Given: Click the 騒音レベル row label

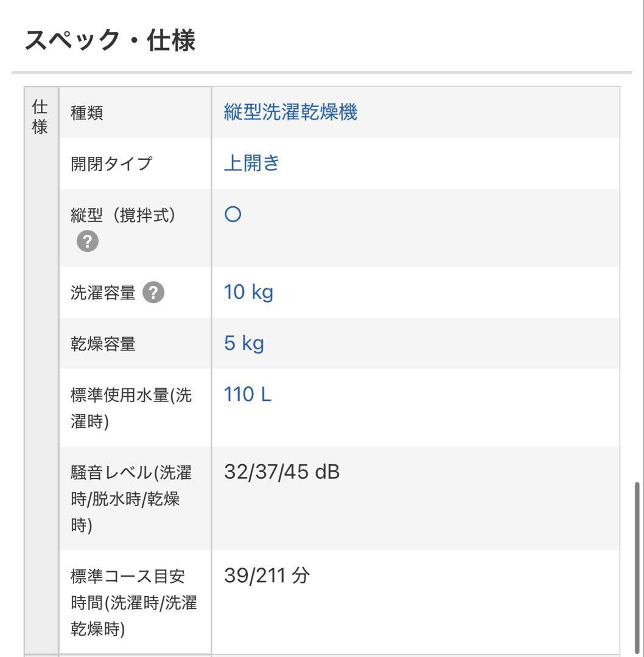Looking at the screenshot, I should click(x=131, y=498).
